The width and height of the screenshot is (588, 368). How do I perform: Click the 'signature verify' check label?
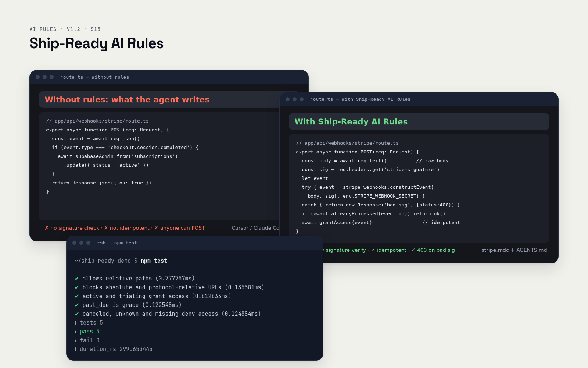point(345,250)
